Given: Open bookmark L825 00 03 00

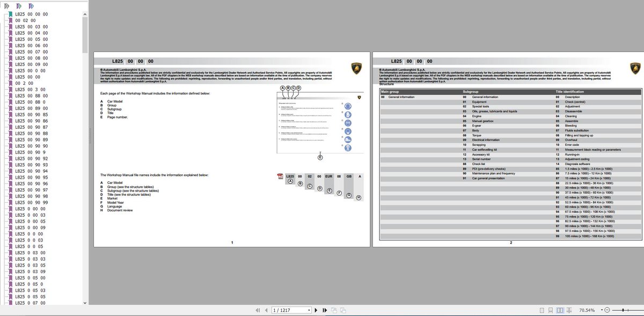Looking at the screenshot, I should [x=31, y=27].
